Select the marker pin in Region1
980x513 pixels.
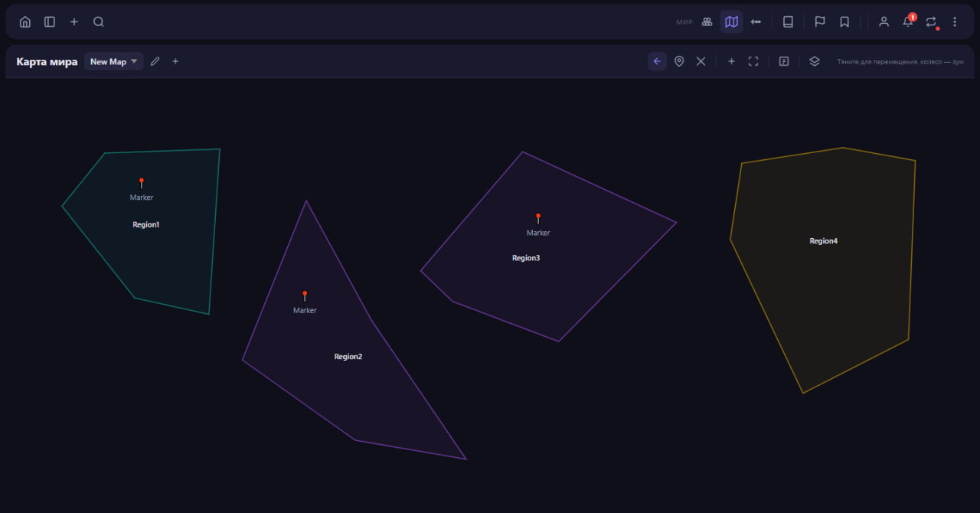[x=142, y=183]
